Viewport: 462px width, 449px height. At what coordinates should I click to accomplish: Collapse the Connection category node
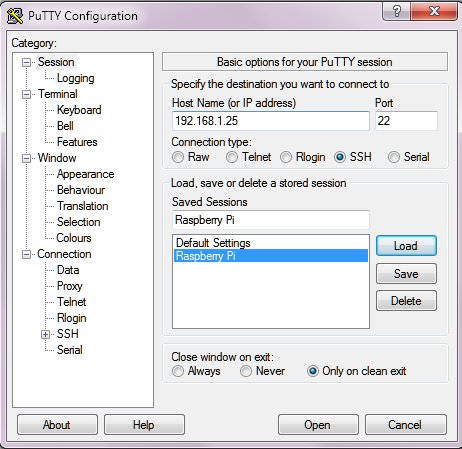[x=26, y=255]
